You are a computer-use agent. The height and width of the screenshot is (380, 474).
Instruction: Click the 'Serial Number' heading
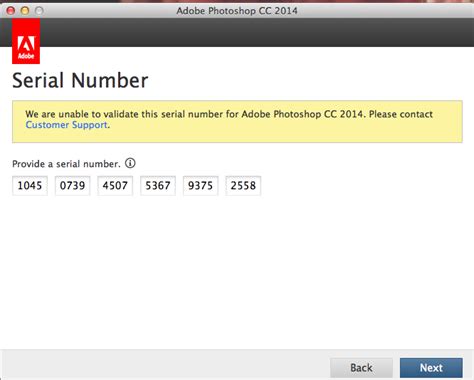click(80, 81)
